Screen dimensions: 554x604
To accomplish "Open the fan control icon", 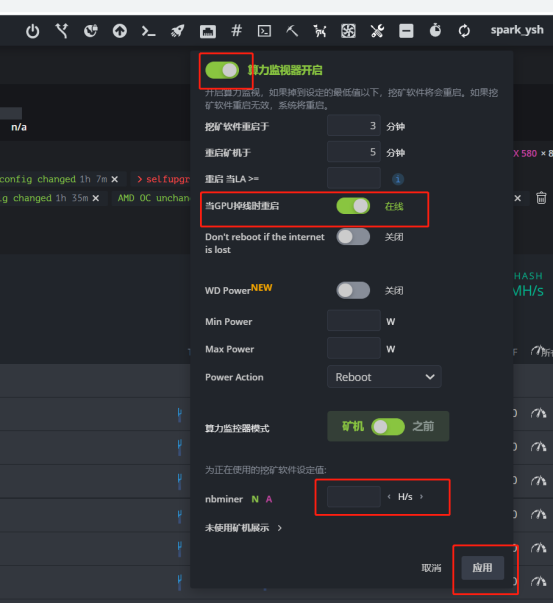I will [x=348, y=31].
